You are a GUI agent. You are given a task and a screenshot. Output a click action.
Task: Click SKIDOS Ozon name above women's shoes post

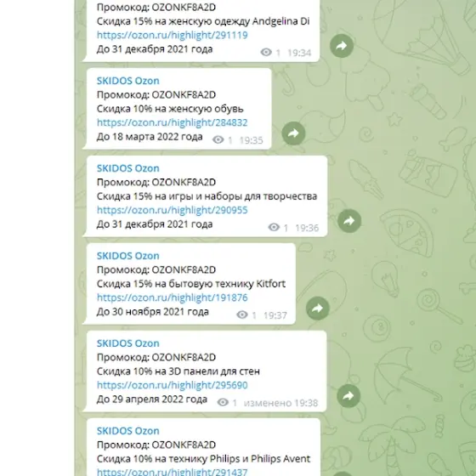pos(128,81)
